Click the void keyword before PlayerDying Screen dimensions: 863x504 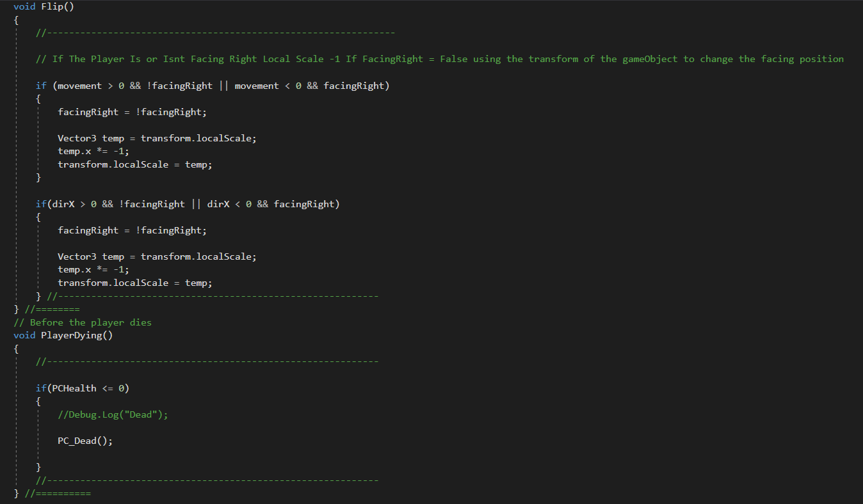tap(24, 335)
